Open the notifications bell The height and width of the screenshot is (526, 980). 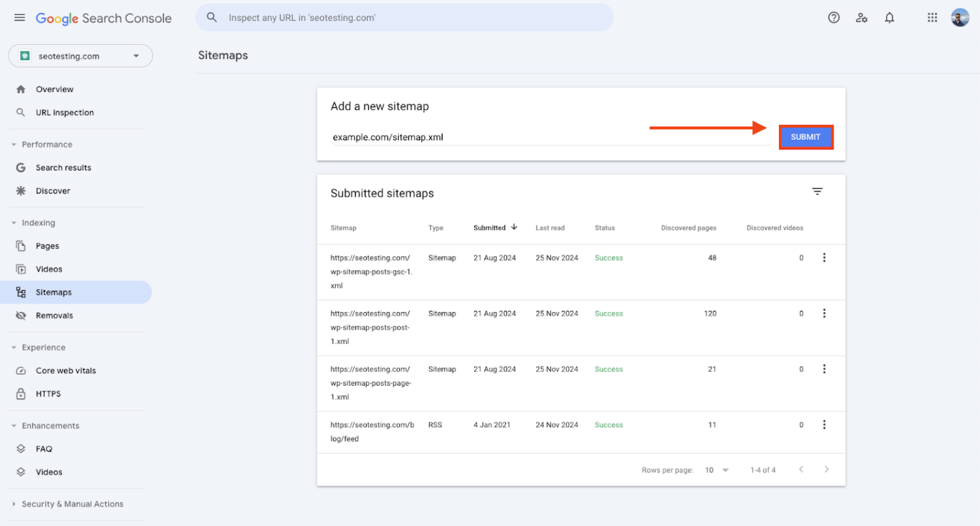tap(889, 17)
